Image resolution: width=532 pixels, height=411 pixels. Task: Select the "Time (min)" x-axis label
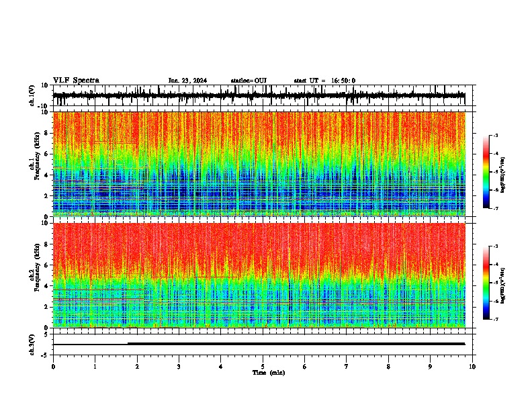(x=269, y=373)
